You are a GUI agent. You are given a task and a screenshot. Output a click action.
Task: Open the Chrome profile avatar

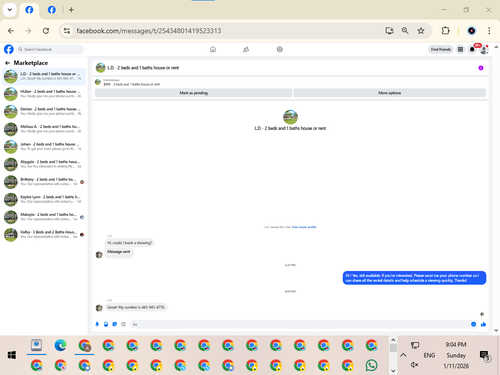pyautogui.click(x=472, y=31)
